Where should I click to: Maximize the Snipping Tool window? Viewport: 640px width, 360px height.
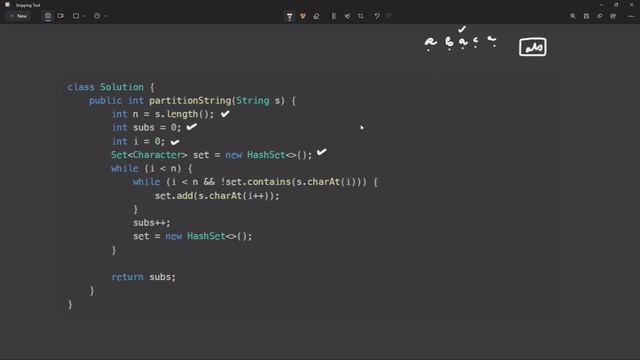click(x=616, y=5)
